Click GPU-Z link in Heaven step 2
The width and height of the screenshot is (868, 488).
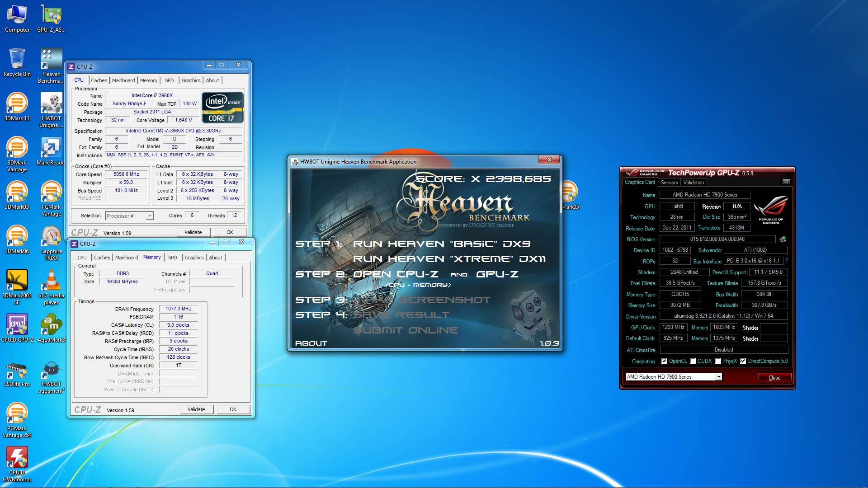coord(497,274)
